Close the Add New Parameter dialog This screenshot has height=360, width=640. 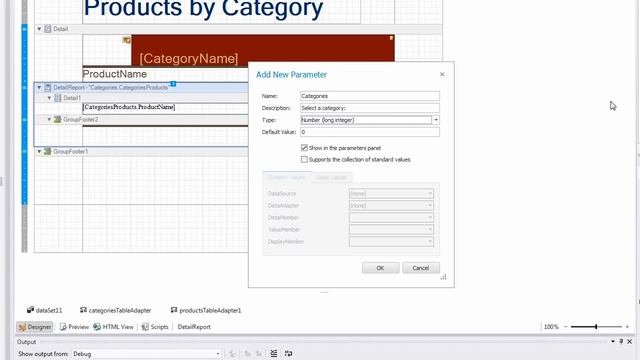pos(442,74)
